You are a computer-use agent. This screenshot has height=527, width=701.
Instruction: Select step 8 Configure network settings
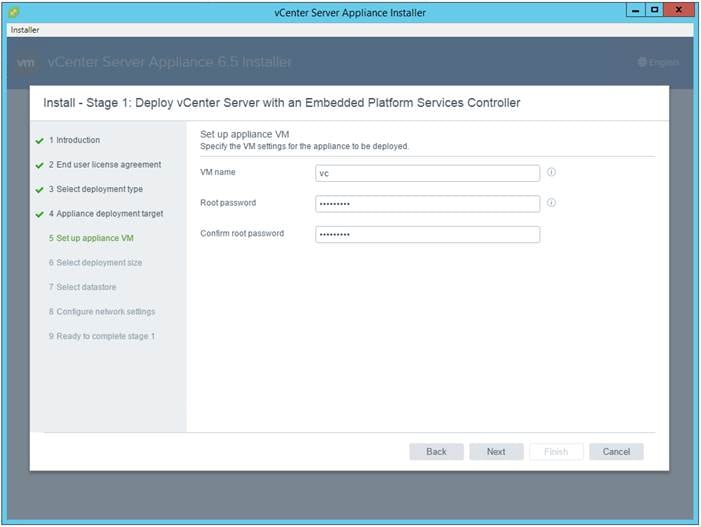point(102,312)
